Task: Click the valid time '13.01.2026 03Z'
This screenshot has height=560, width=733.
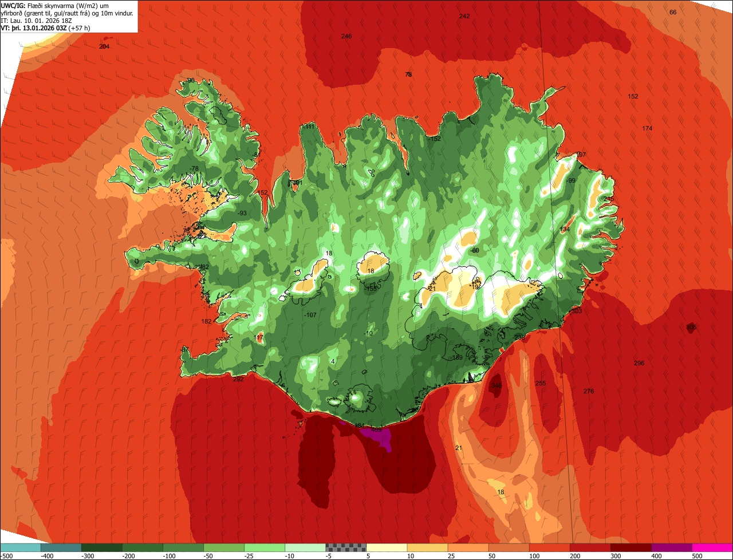Action: (46, 28)
